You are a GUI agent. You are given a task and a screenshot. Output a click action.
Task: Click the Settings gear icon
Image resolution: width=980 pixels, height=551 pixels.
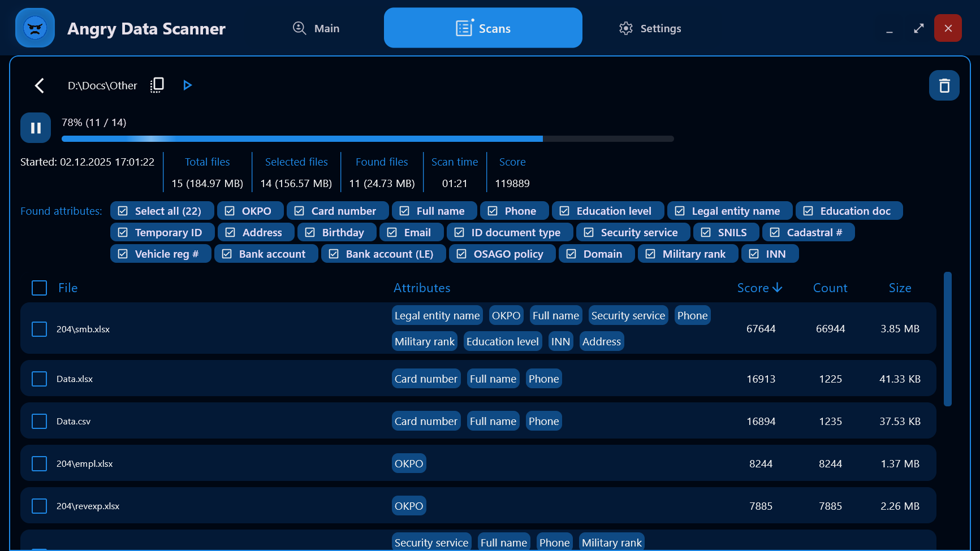tap(625, 28)
